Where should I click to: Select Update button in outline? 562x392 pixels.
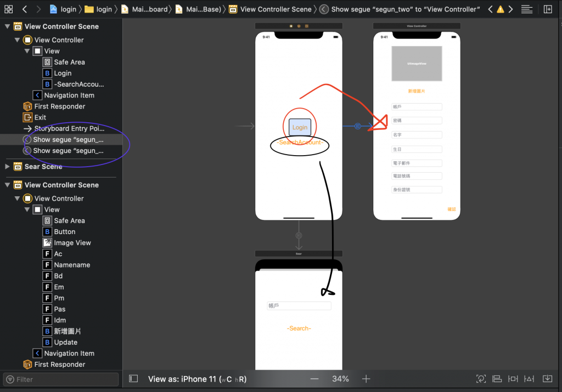pos(60,343)
